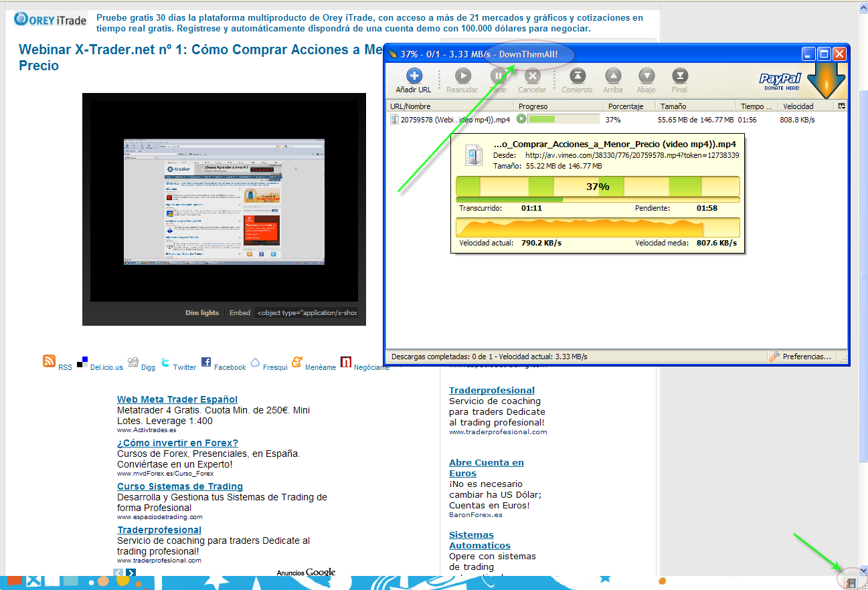Click the orange speed graph in the tooltip
Image resolution: width=868 pixels, height=590 pixels.
pyautogui.click(x=598, y=227)
